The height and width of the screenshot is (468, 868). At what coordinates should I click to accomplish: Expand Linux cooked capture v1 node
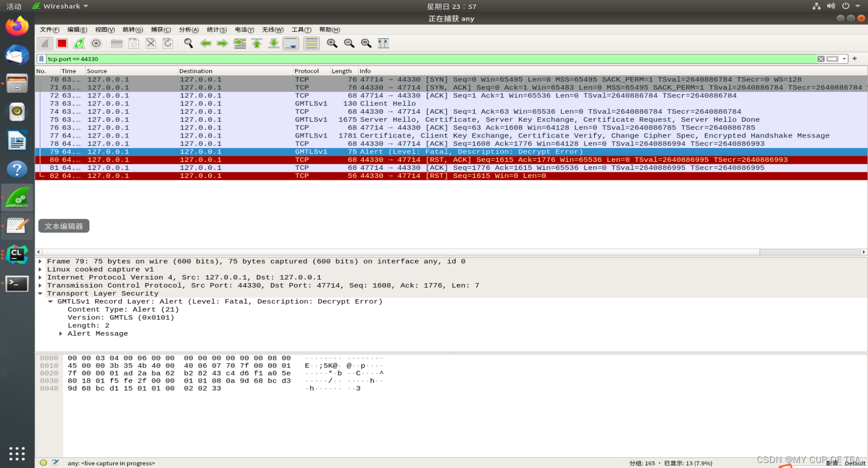[x=40, y=269]
